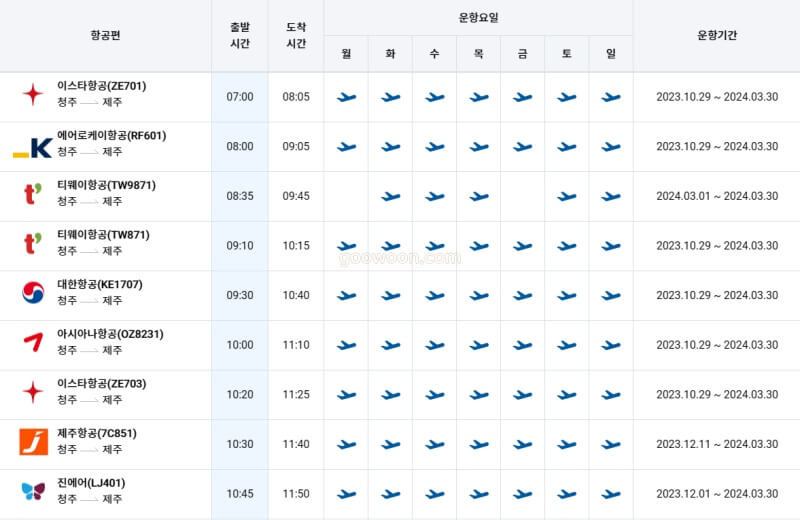Click the 청주 → 제주 route under LJ401
Screen dimensions: 800x520
coord(89,499)
